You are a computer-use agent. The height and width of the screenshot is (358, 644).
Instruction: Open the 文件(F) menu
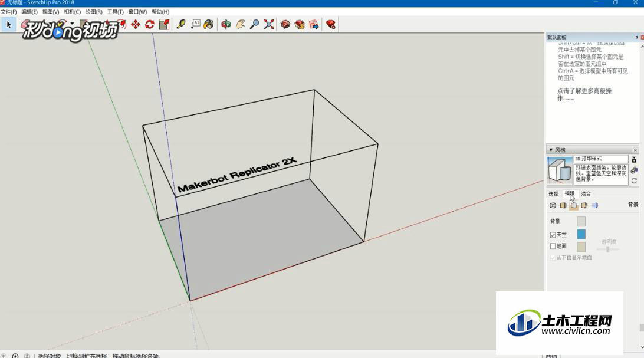point(9,12)
